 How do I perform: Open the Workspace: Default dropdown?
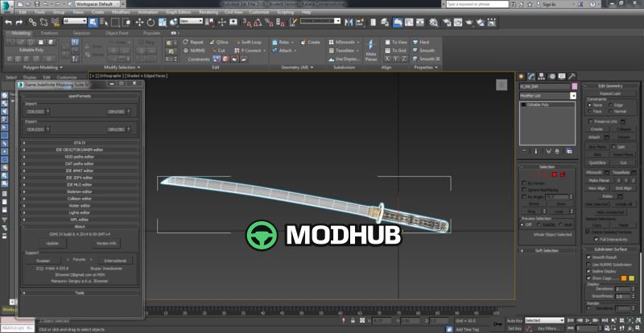pyautogui.click(x=96, y=4)
